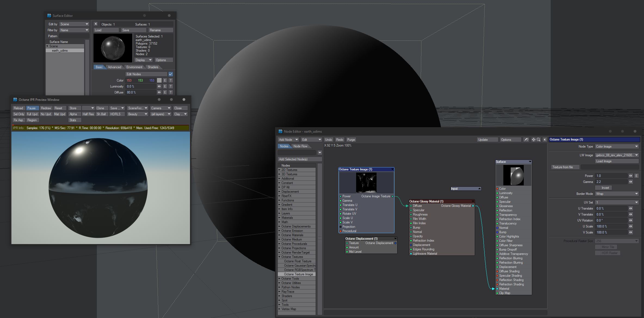Click the Add Selected Node(s) button
This screenshot has height=318, width=644.
[x=300, y=159]
